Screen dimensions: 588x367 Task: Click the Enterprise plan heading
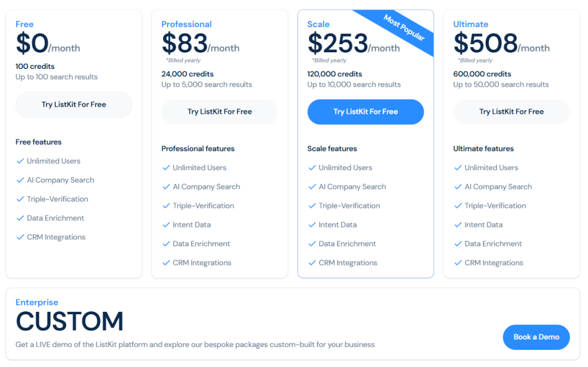point(37,302)
